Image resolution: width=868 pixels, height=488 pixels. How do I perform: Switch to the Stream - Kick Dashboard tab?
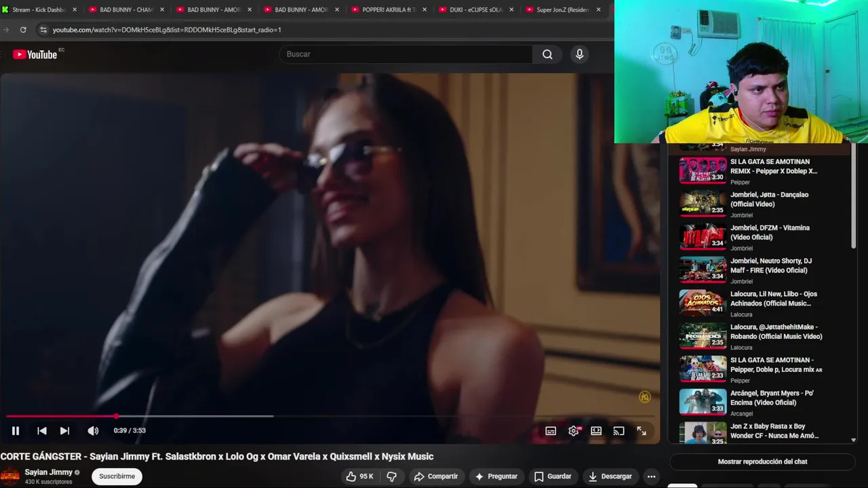(x=38, y=9)
